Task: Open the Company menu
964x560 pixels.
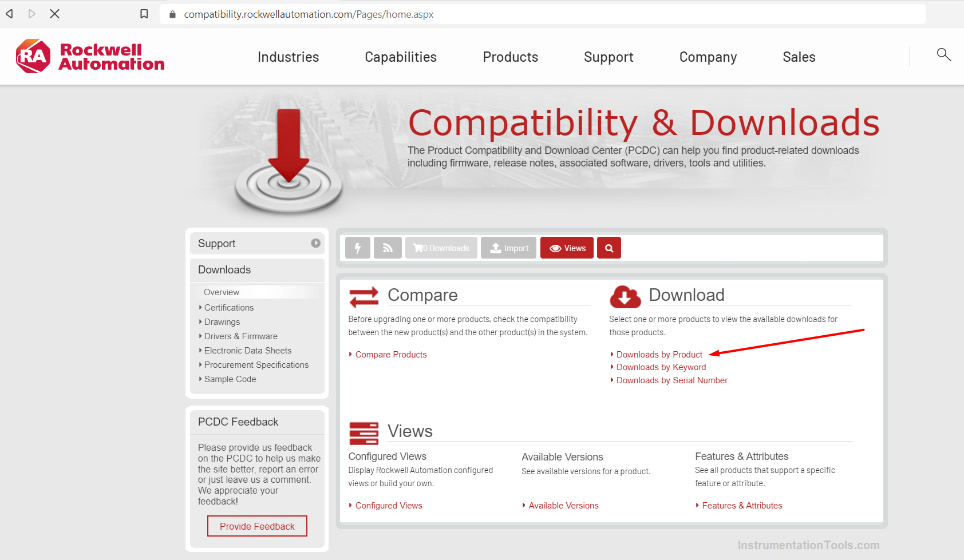Action: (x=708, y=57)
